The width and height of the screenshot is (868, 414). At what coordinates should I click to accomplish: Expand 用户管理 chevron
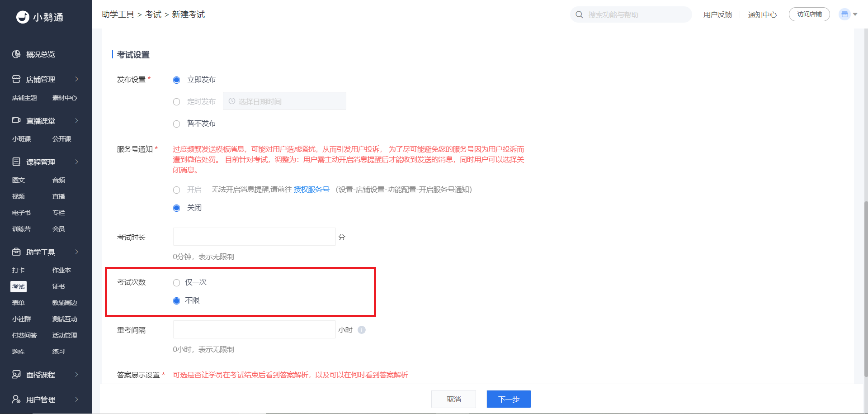pyautogui.click(x=77, y=399)
